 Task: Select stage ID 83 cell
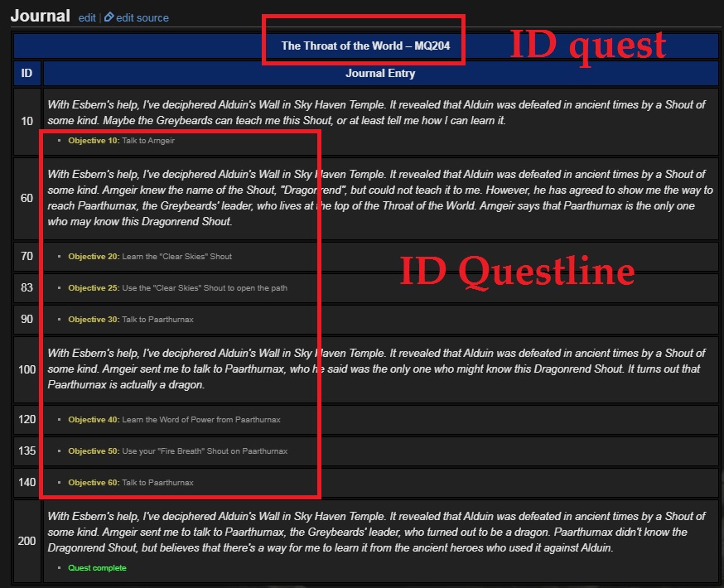coord(27,287)
